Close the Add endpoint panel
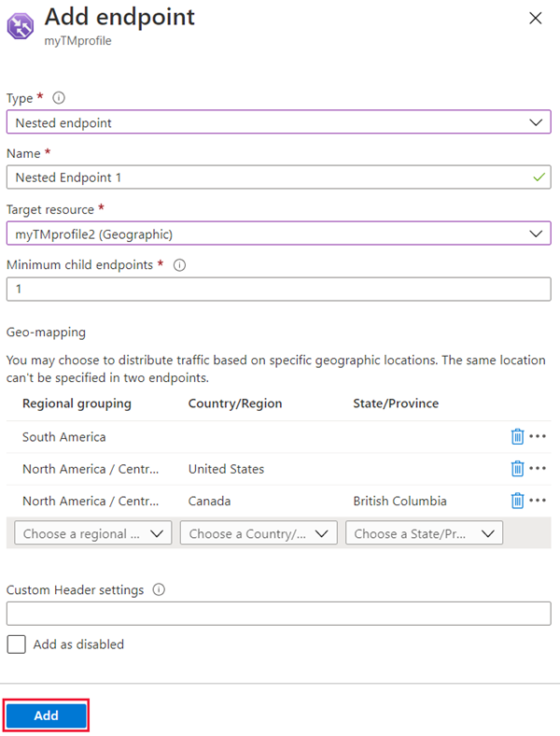The image size is (560, 736). click(535, 18)
